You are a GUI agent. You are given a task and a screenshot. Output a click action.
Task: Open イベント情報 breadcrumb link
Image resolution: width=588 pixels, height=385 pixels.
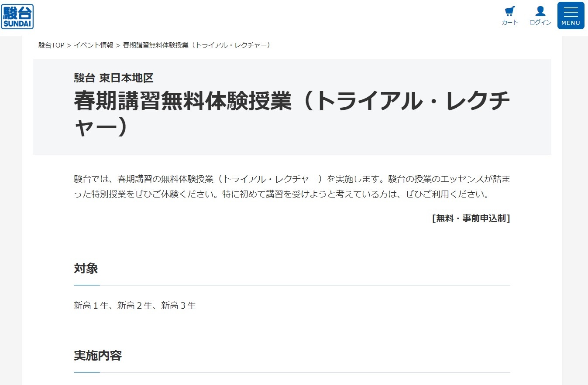pos(93,45)
